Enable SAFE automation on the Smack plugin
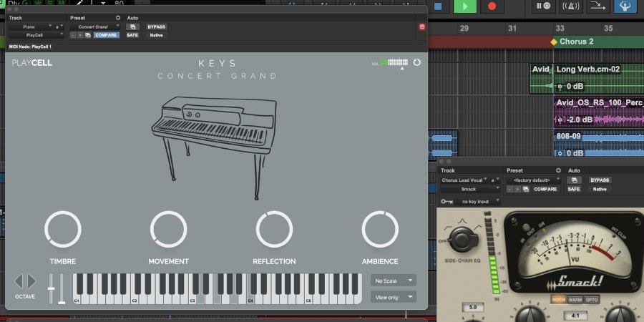The height and width of the screenshot is (322, 644). pos(574,189)
